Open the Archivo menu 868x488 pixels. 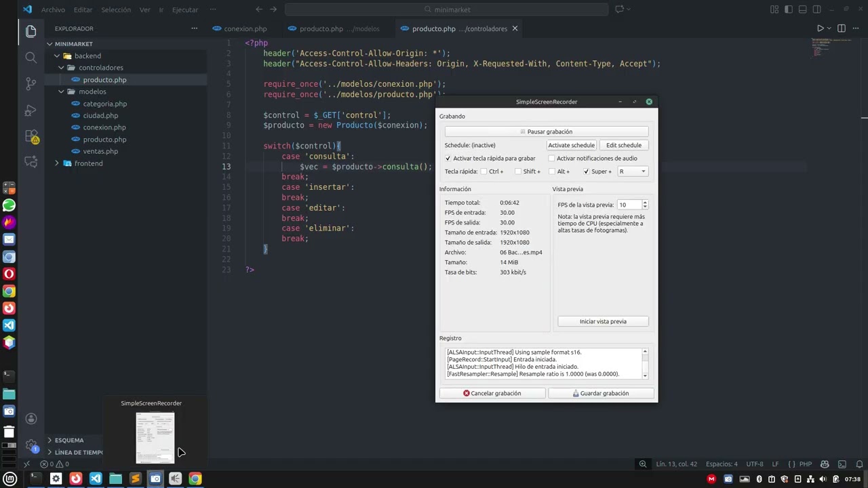coord(53,10)
